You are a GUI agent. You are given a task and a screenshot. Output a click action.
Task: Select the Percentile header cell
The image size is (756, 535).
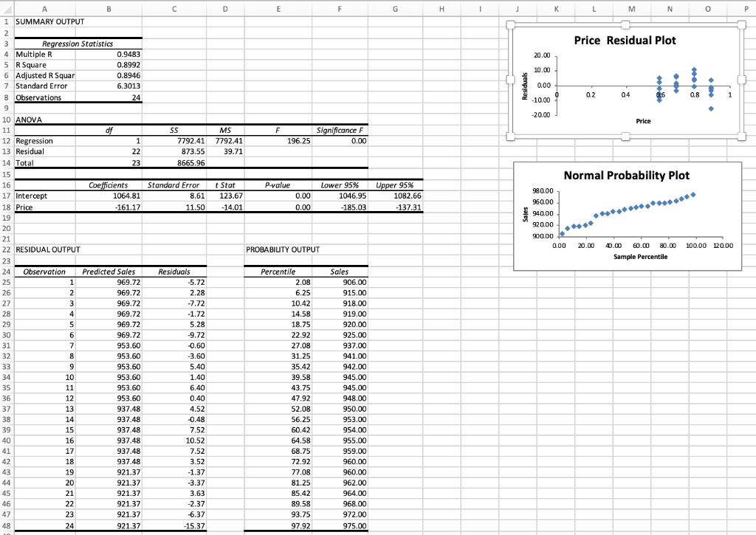[x=278, y=272]
